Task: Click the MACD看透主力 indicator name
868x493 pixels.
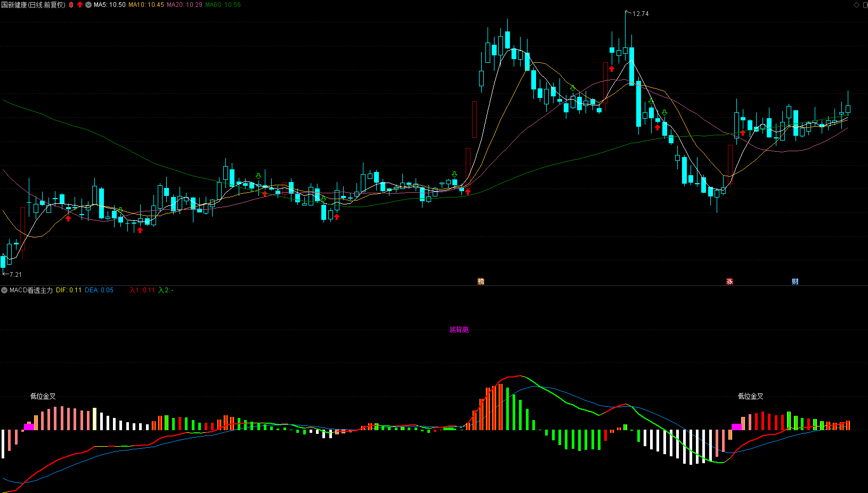Action: pyautogui.click(x=31, y=290)
